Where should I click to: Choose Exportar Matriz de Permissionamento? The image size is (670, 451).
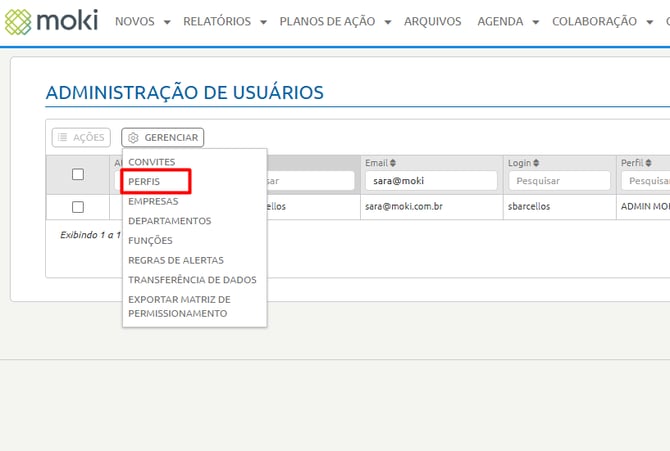tap(178, 306)
